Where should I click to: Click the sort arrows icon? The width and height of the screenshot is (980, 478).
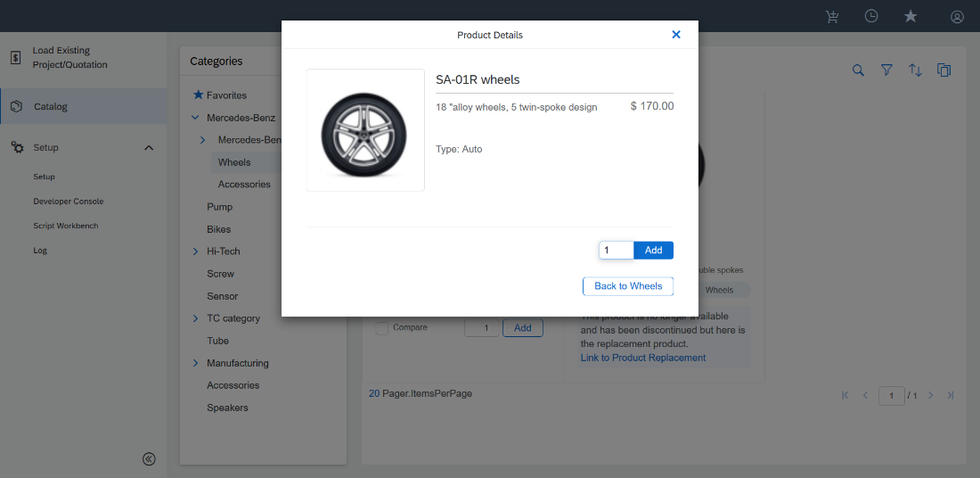(915, 70)
